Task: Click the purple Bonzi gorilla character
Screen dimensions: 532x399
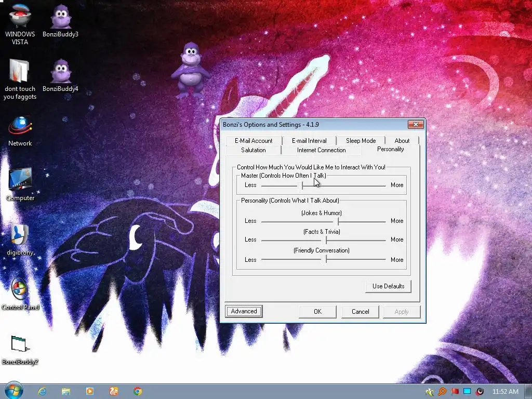Action: [190, 70]
